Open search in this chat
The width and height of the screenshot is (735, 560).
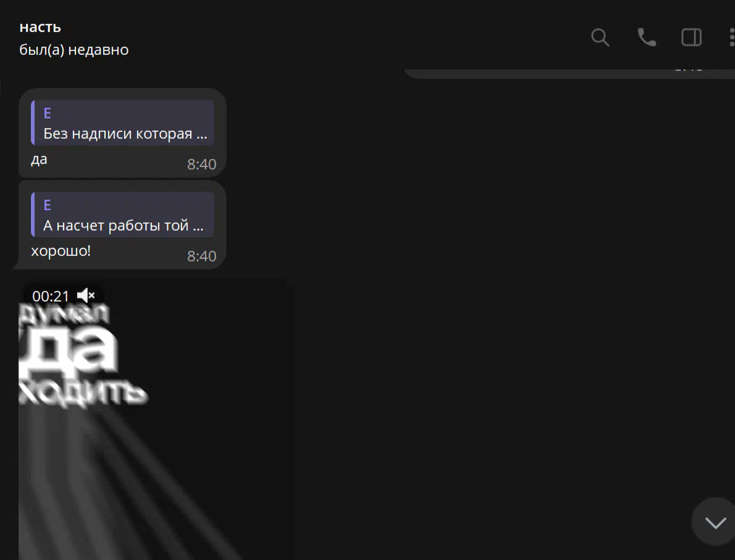[600, 38]
